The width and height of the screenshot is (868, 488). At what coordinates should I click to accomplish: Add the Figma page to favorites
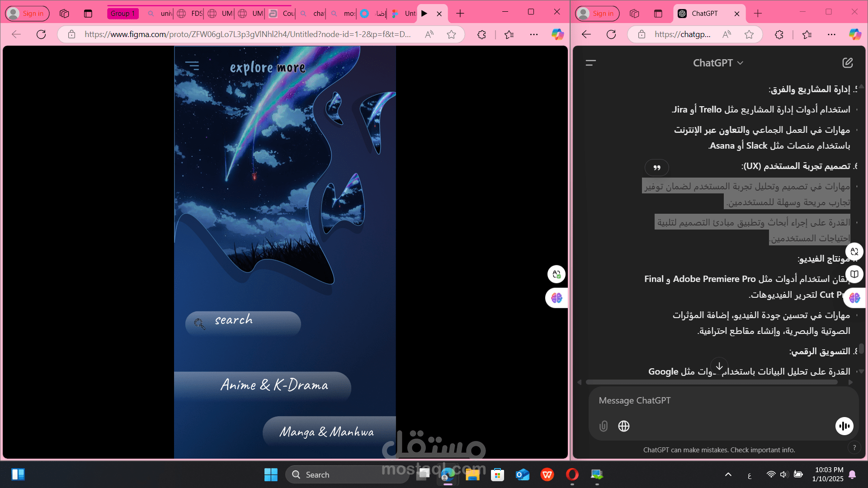(x=451, y=34)
